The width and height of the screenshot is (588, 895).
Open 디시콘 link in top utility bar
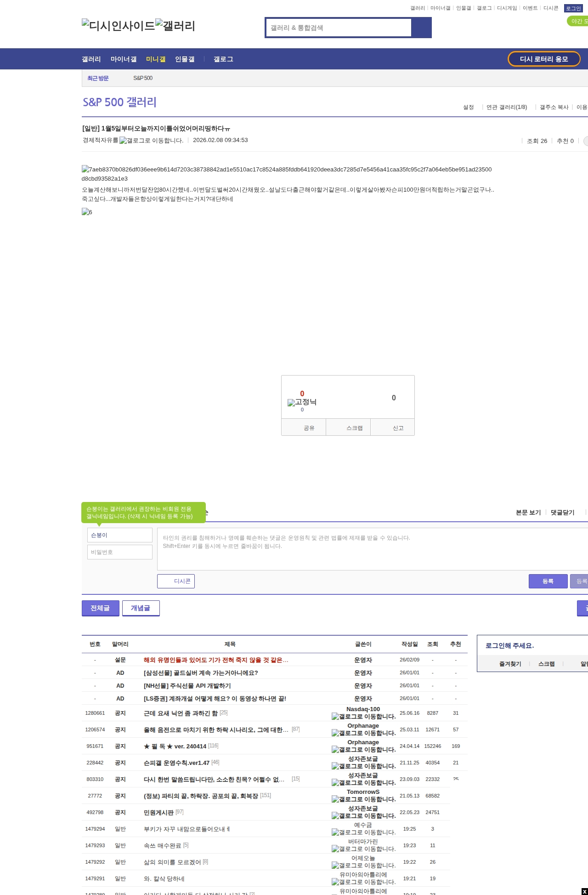pyautogui.click(x=551, y=8)
